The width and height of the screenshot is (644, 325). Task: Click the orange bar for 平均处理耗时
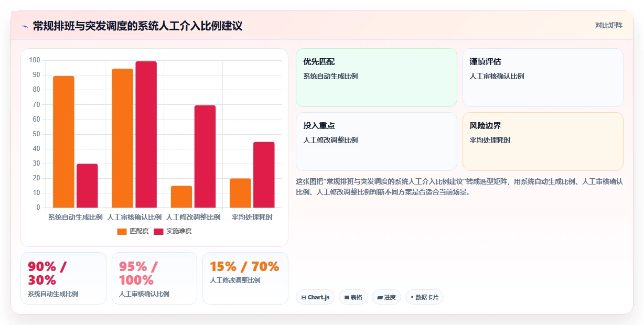(240, 193)
